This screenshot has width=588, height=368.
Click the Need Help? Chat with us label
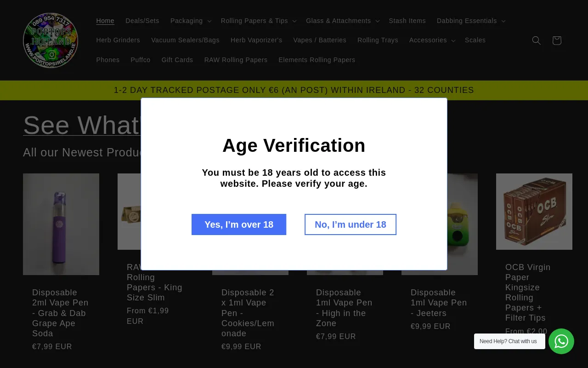(509, 341)
